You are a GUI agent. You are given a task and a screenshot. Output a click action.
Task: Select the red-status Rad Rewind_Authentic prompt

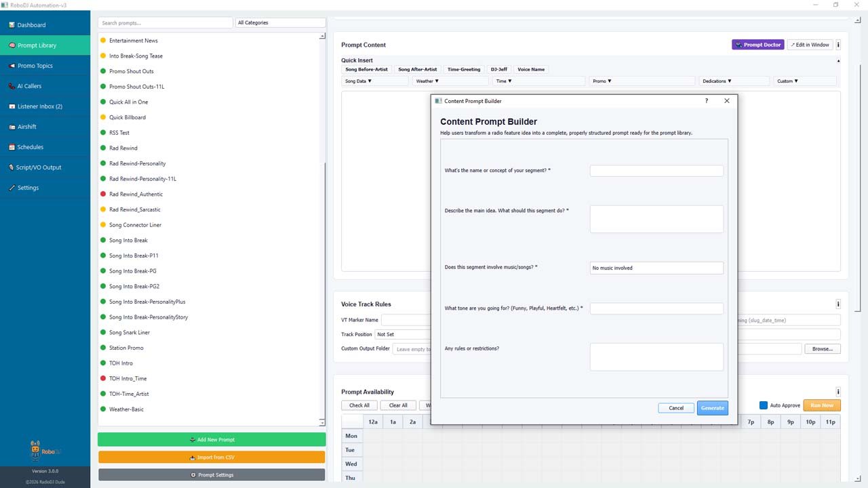pos(136,195)
